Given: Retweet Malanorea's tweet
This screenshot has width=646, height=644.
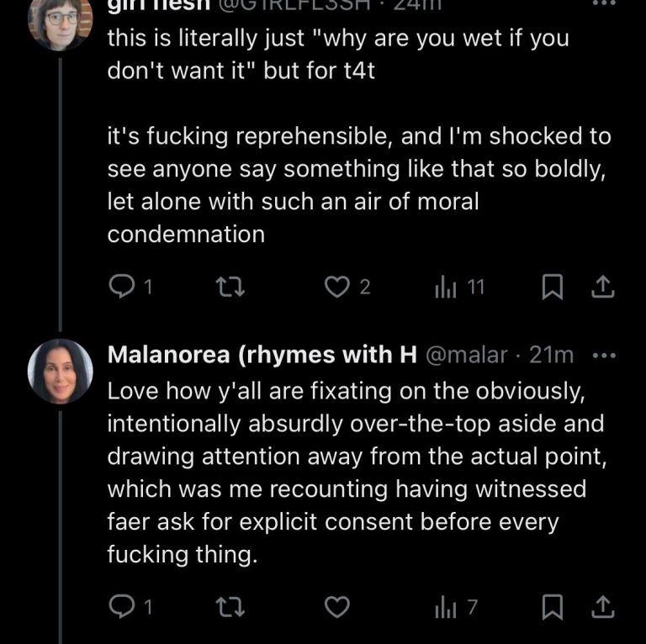Looking at the screenshot, I should pos(228,605).
